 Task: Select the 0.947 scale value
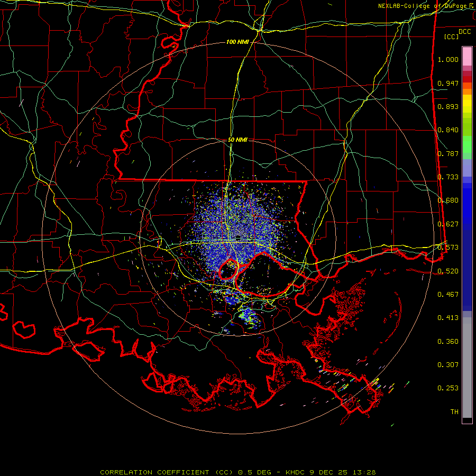[448, 83]
